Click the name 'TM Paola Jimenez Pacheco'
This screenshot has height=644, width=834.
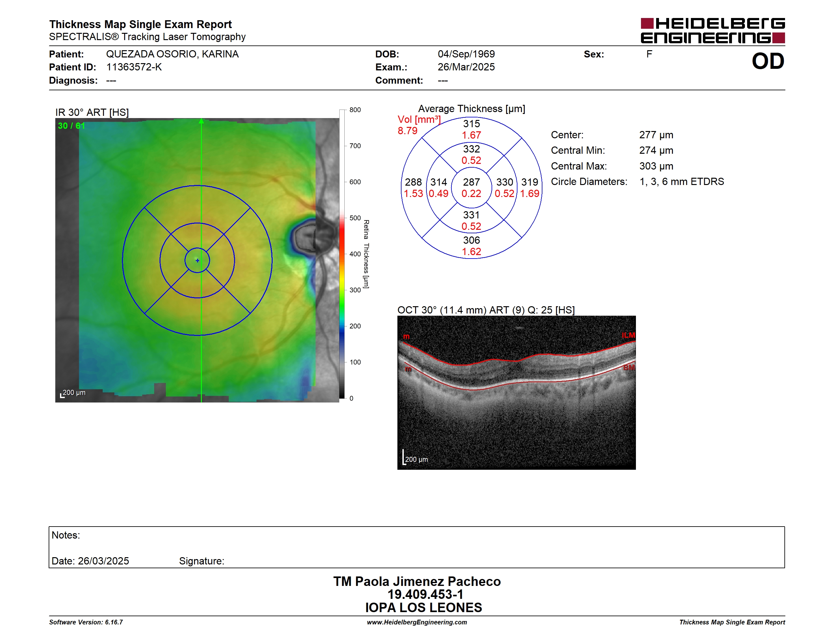[x=417, y=581]
